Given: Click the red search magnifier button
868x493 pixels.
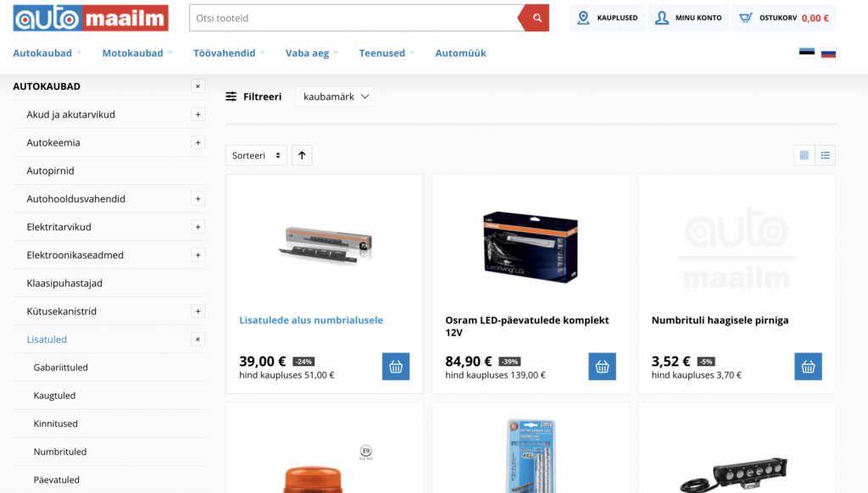Looking at the screenshot, I should pyautogui.click(x=536, y=18).
